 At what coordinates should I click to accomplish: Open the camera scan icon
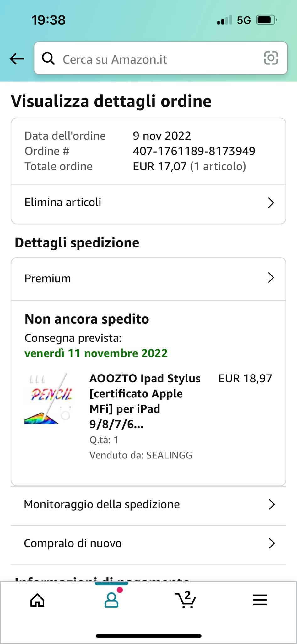271,58
